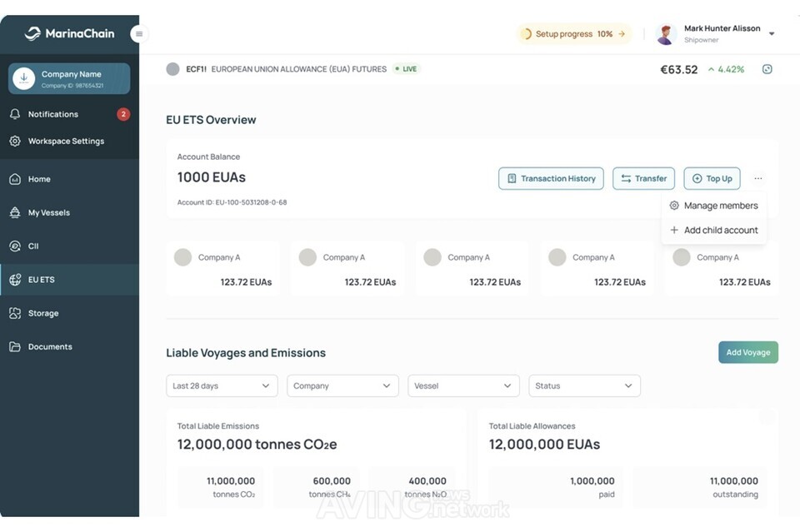Image resolution: width=800 pixels, height=532 pixels.
Task: Select Manage members from the menu
Action: tap(714, 206)
